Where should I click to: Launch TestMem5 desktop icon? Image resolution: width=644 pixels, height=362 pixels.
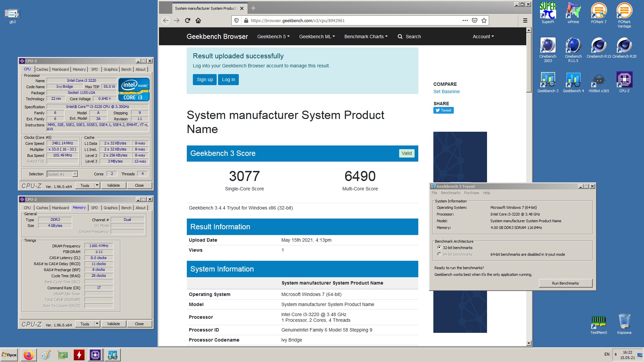599,324
